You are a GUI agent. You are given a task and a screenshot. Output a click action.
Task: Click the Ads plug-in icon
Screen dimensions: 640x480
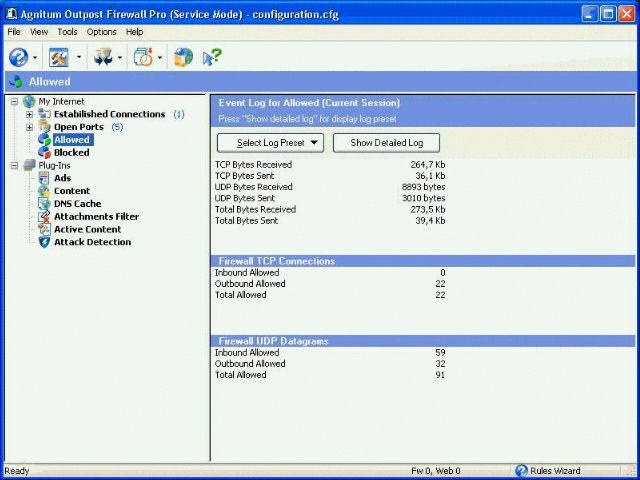44,178
